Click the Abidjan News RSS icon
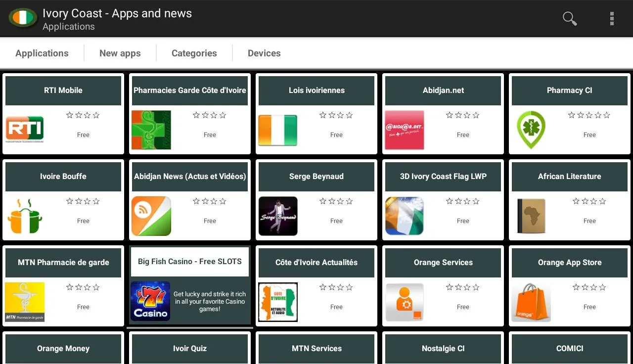The image size is (633, 364). click(x=151, y=216)
